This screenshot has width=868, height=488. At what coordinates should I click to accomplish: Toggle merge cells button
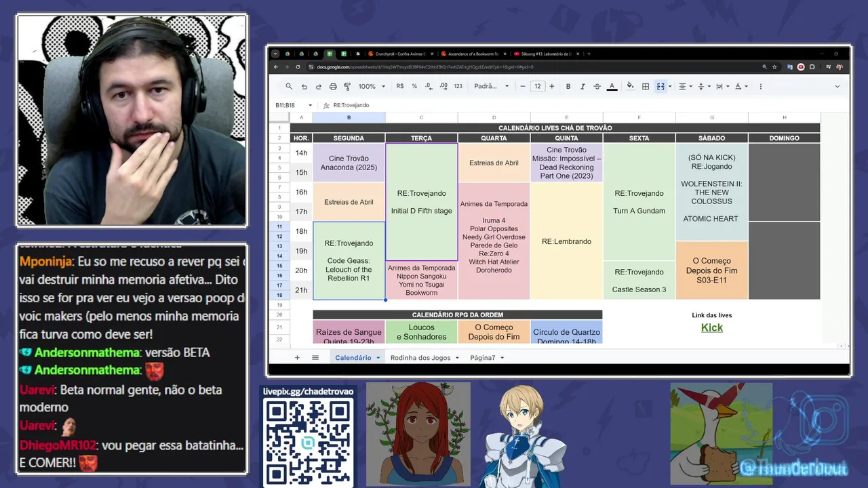coord(660,86)
